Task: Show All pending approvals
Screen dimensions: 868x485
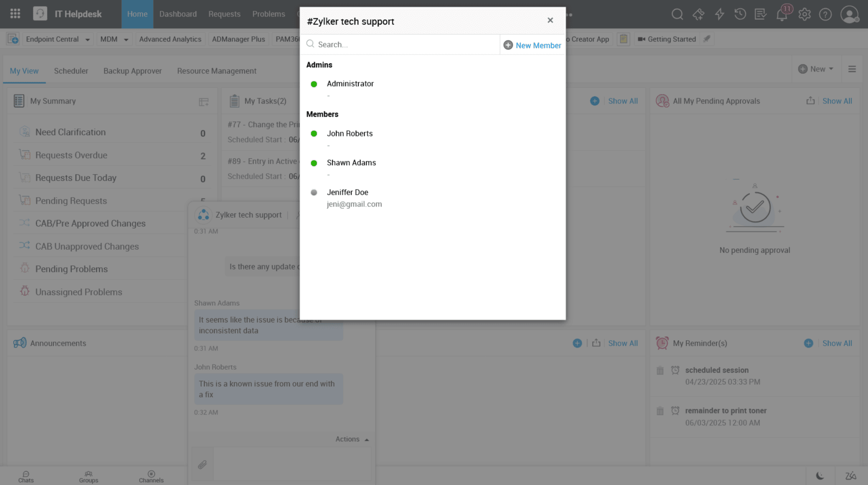Action: [x=837, y=101]
